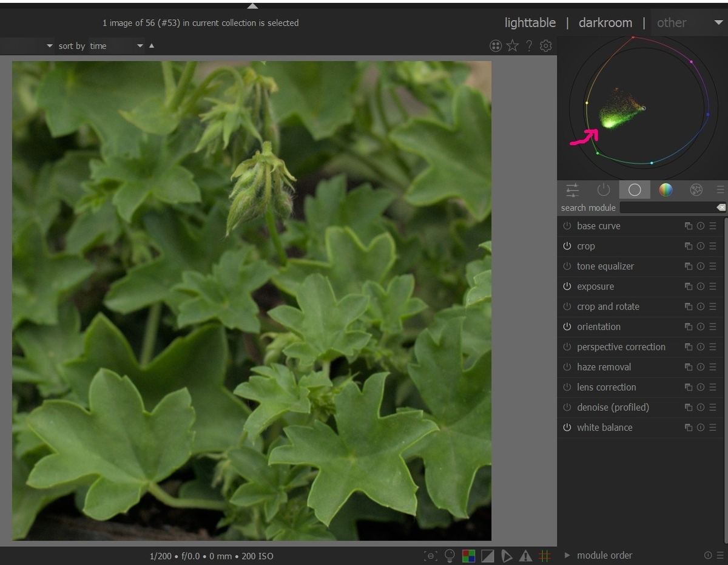Reset the module order
Image resolution: width=728 pixels, height=565 pixels.
[708, 555]
